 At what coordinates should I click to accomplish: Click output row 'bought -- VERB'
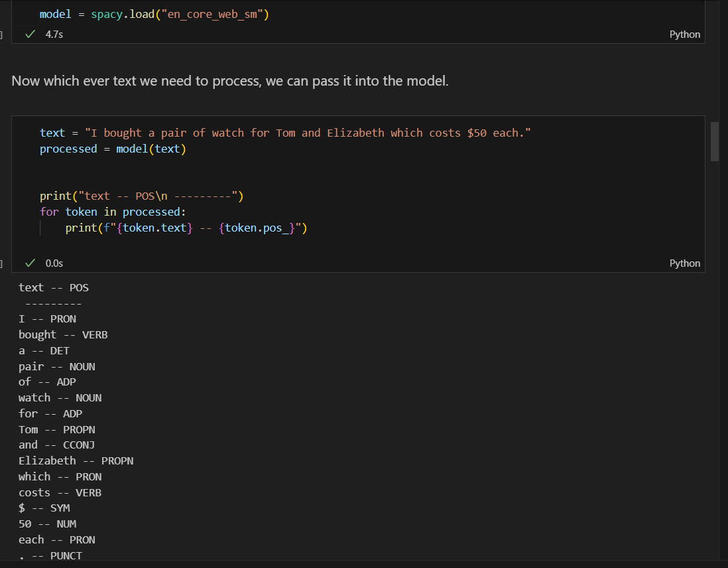(x=63, y=334)
